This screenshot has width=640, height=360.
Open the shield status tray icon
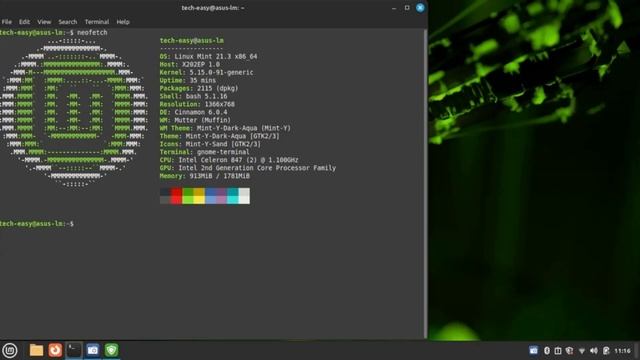coord(569,351)
